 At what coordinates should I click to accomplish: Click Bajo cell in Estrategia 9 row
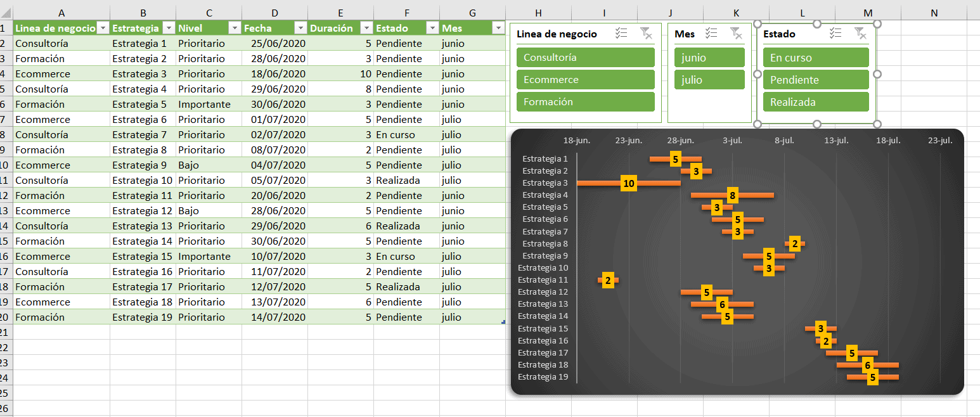(x=209, y=165)
